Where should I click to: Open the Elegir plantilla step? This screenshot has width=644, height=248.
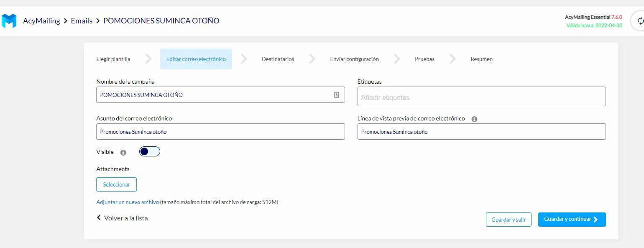point(113,59)
